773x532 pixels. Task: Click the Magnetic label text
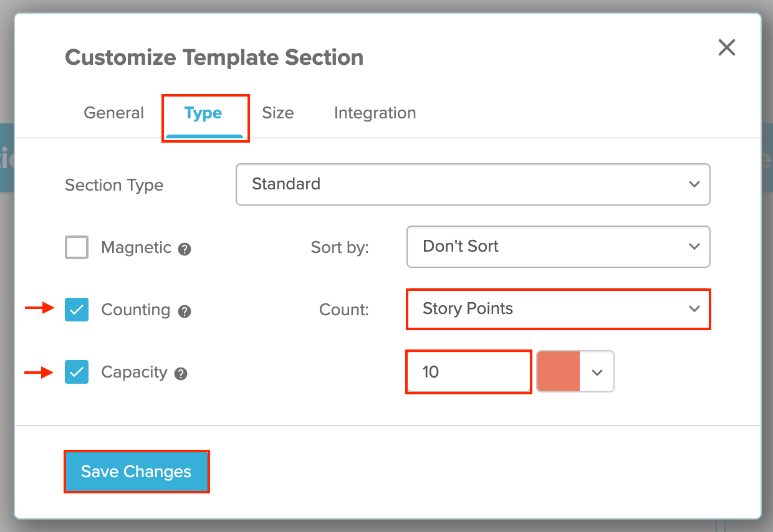point(137,247)
